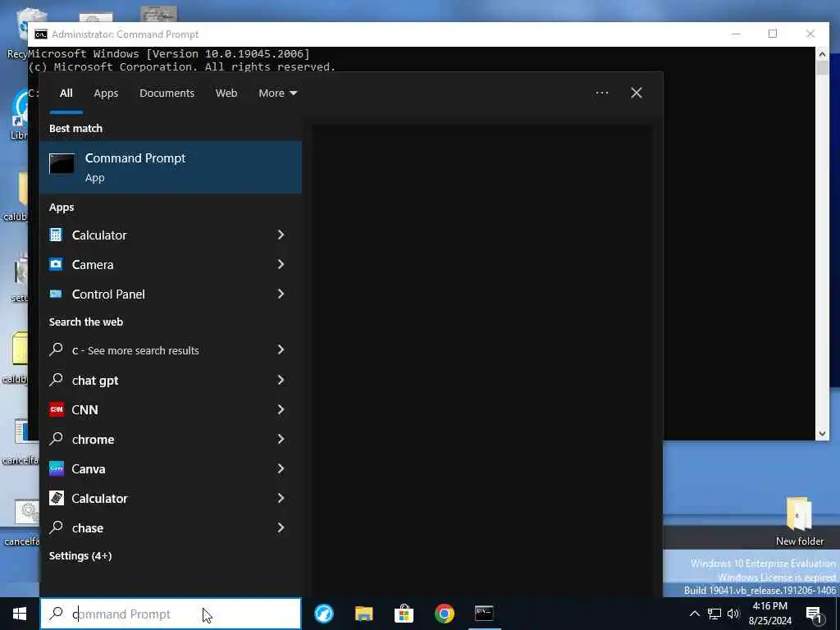Viewport: 840px width, 630px height.
Task: Switch to the All search tab
Action: point(66,94)
